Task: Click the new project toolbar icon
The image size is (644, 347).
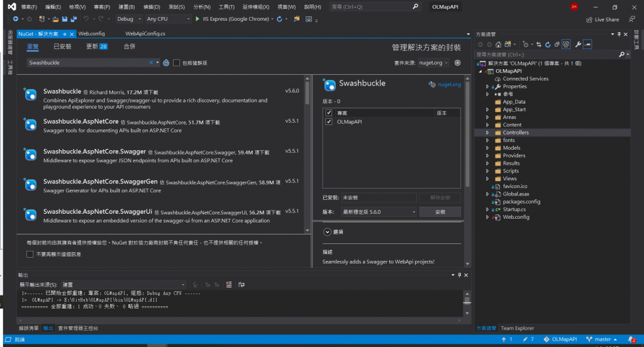Action: [x=42, y=19]
